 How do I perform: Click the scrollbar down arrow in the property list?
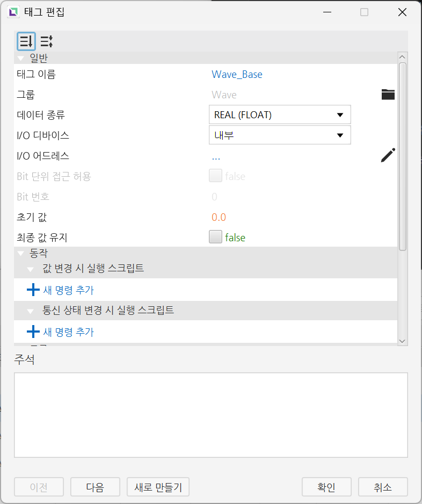[403, 341]
